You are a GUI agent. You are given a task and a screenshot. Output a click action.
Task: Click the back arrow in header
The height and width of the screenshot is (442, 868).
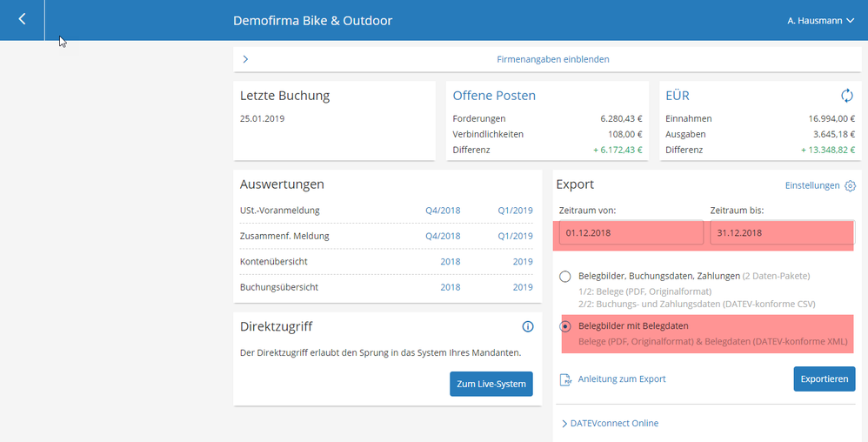point(22,19)
